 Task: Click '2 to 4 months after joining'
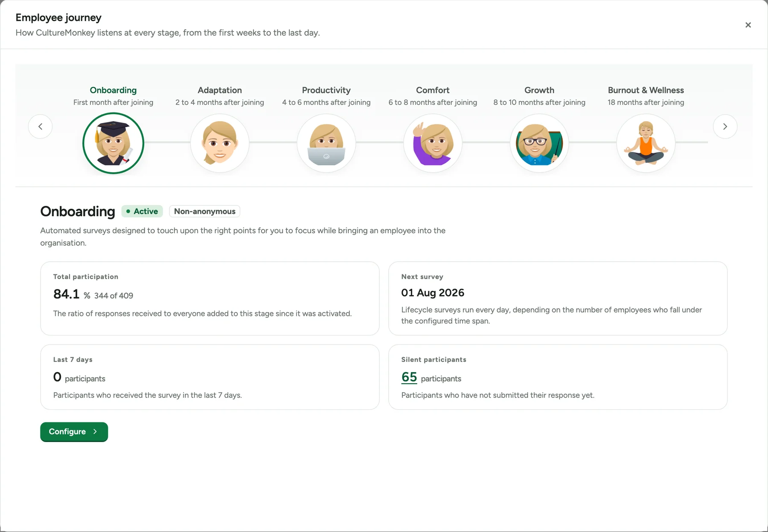click(220, 102)
